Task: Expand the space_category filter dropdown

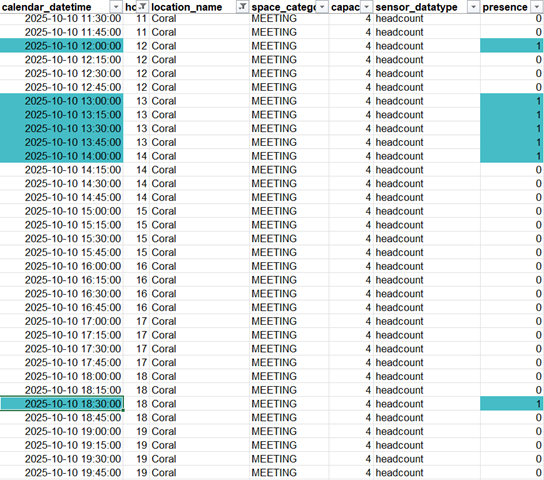Action: 322,7
